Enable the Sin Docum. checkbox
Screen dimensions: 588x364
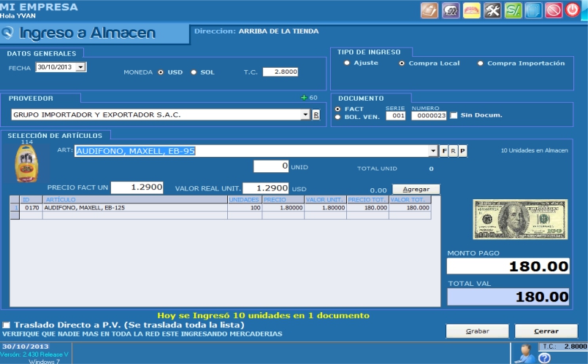[454, 115]
